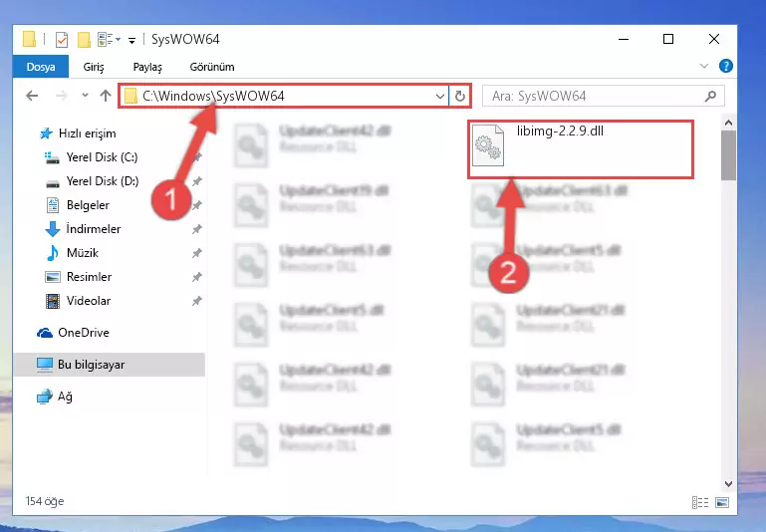Click the pin icon next to Resimler
Image resolution: width=766 pixels, height=532 pixels.
[x=197, y=277]
